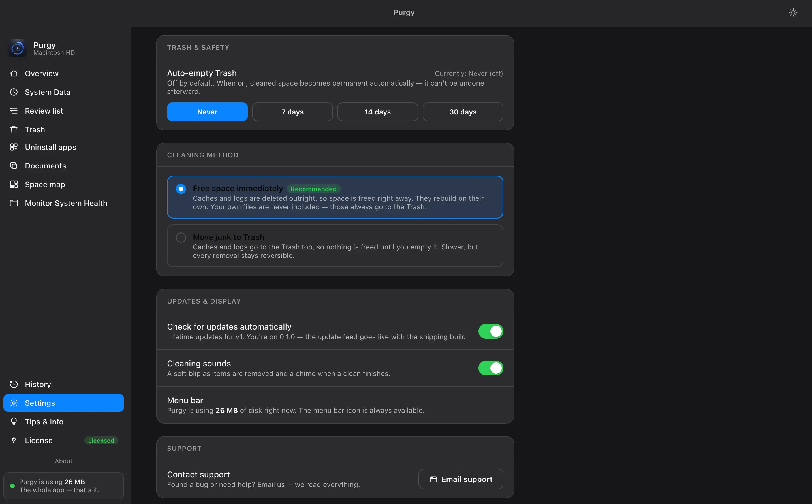Click the 'CLEANING METHOD' section header
Image resolution: width=812 pixels, height=504 pixels.
click(x=203, y=155)
